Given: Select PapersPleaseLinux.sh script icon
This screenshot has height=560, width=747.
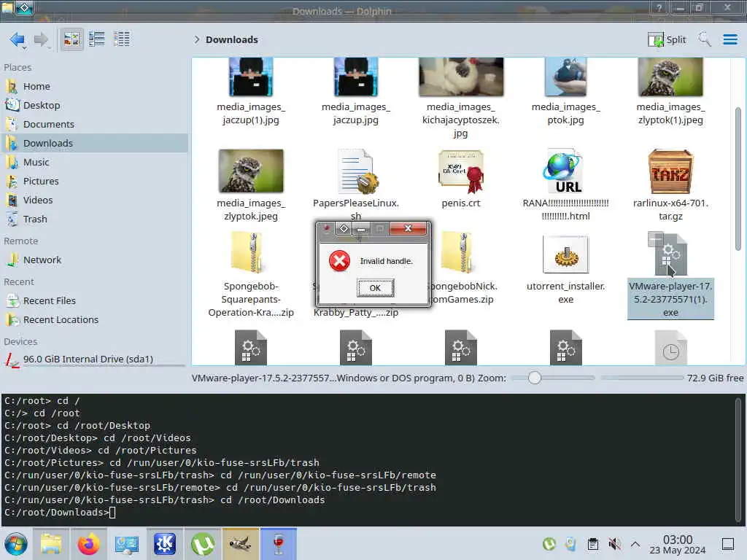Looking at the screenshot, I should coord(357,171).
